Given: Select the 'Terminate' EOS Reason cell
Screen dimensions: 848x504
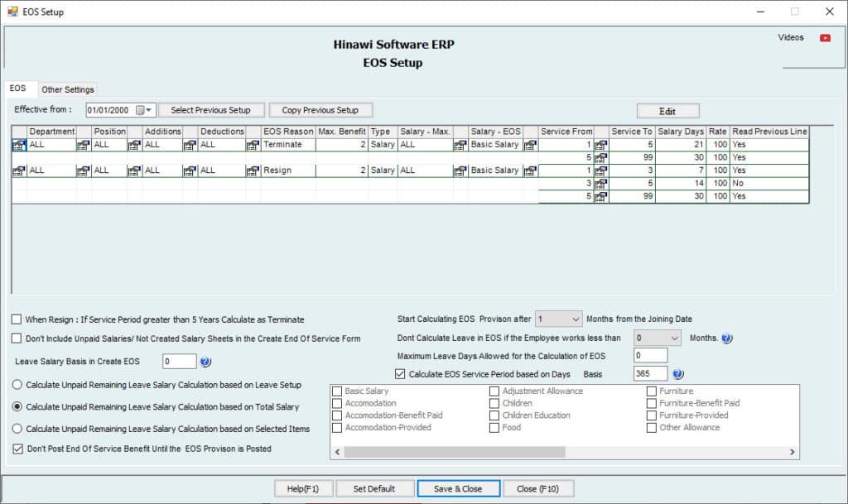Looking at the screenshot, I should (x=287, y=145).
